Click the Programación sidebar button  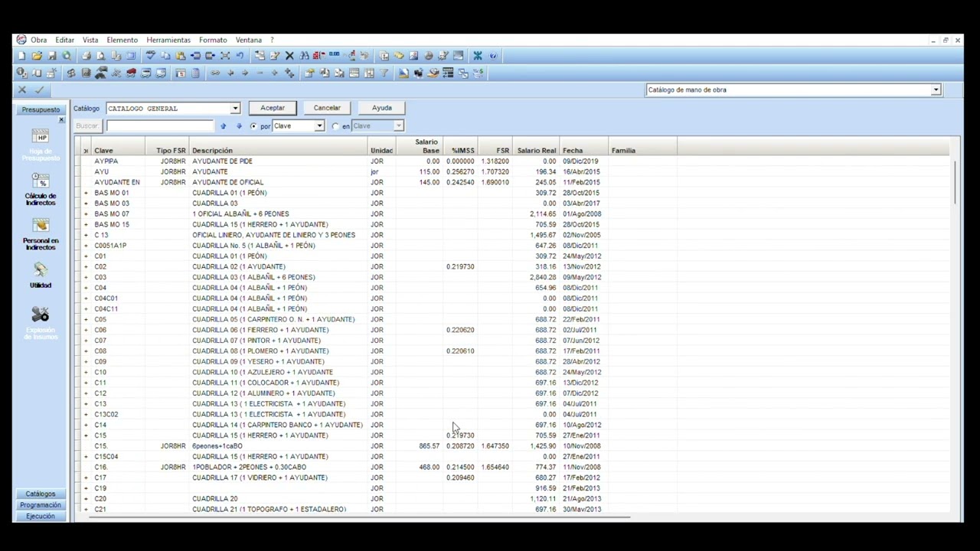pyautogui.click(x=41, y=505)
